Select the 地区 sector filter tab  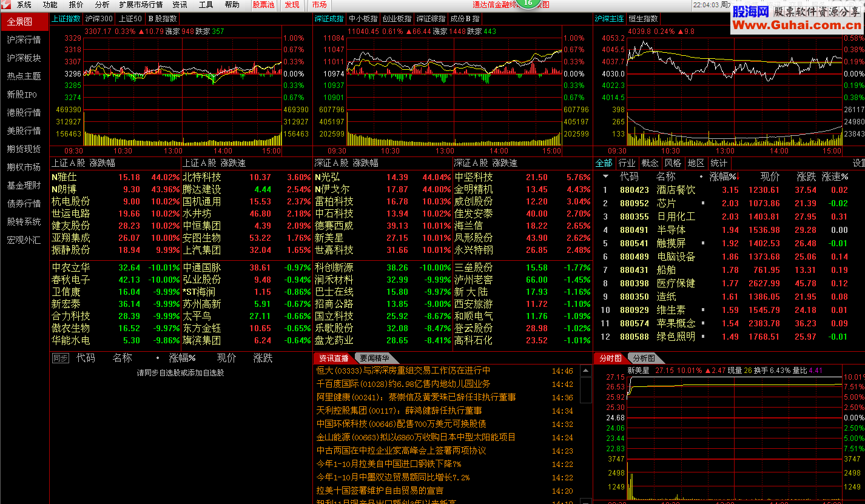(x=696, y=163)
